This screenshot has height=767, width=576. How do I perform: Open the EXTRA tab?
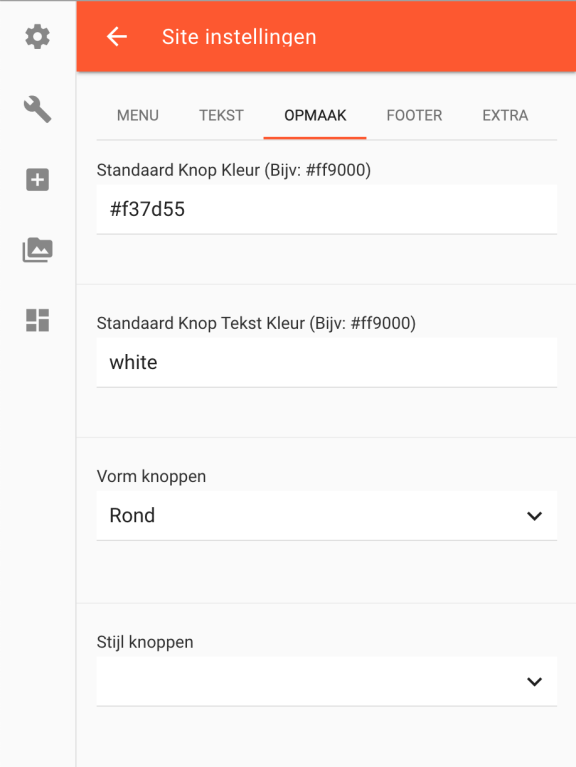(x=505, y=115)
